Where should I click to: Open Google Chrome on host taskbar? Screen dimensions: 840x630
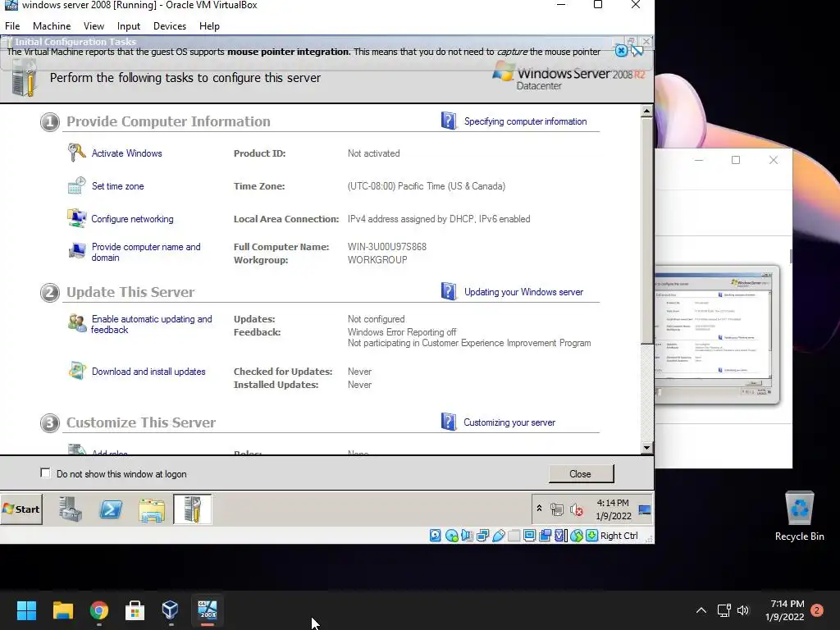click(x=99, y=610)
